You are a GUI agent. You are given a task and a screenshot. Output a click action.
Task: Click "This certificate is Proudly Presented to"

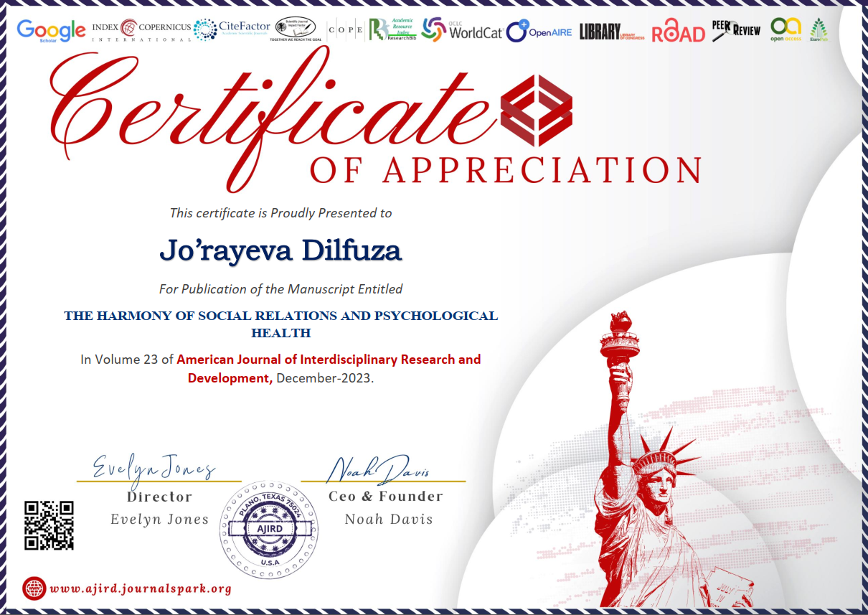[x=281, y=213]
